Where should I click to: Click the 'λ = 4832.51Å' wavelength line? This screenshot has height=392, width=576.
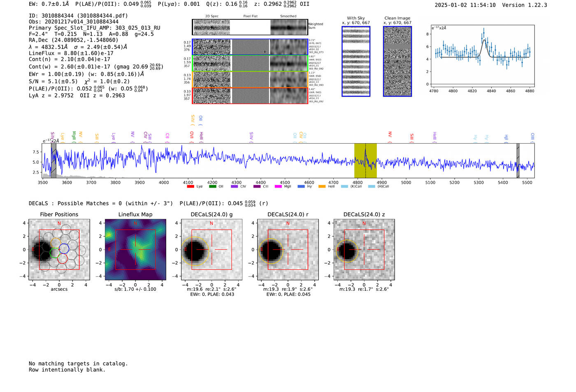pyautogui.click(x=78, y=47)
